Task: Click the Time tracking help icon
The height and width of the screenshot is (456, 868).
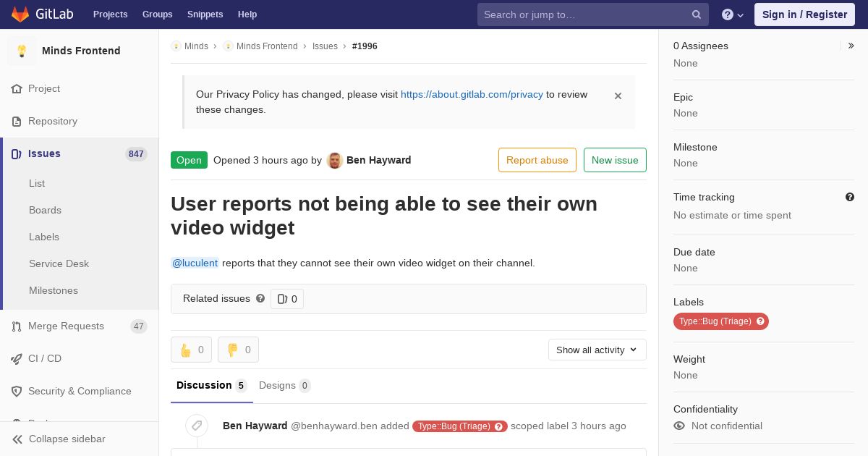Action: point(850,197)
